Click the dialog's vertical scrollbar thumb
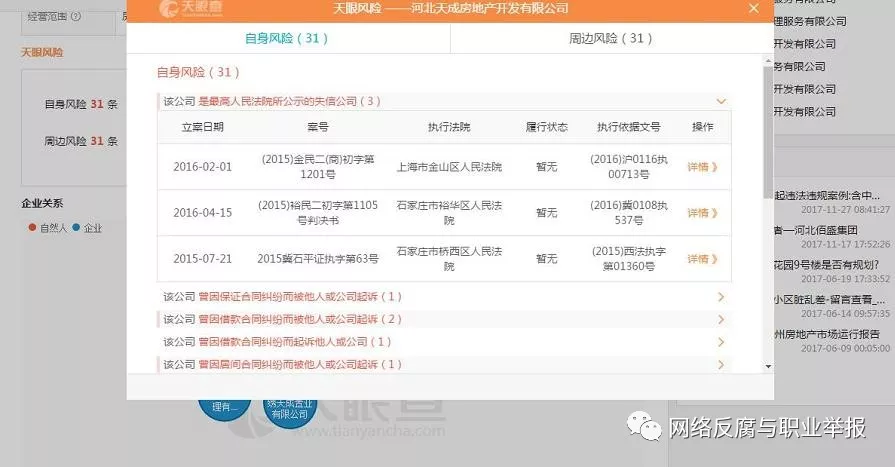Image resolution: width=895 pixels, height=467 pixels. pyautogui.click(x=768, y=131)
